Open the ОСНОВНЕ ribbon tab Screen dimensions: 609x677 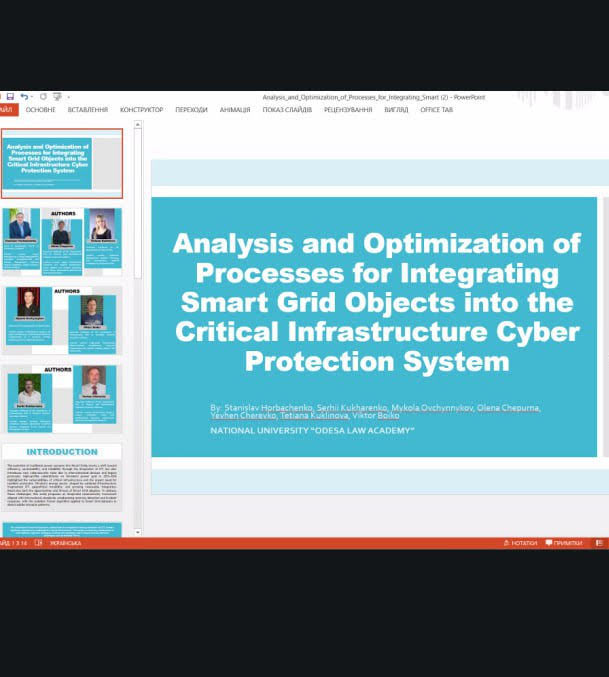40,110
